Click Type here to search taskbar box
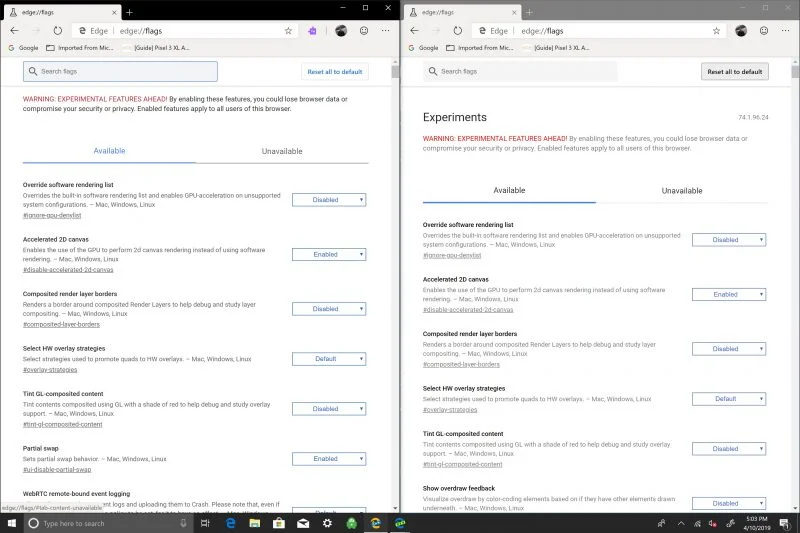This screenshot has height=533, width=800. (107, 523)
